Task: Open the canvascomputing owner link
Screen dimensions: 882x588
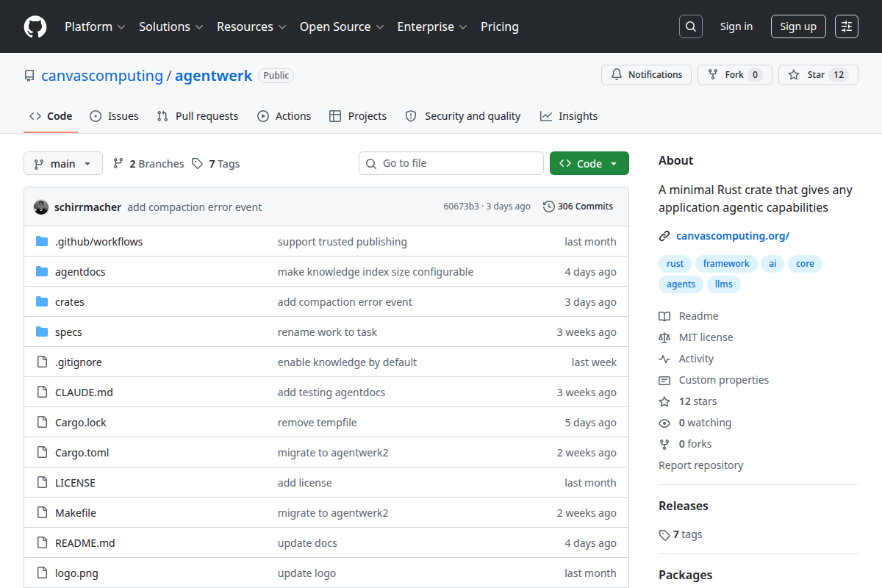Action: click(x=102, y=76)
